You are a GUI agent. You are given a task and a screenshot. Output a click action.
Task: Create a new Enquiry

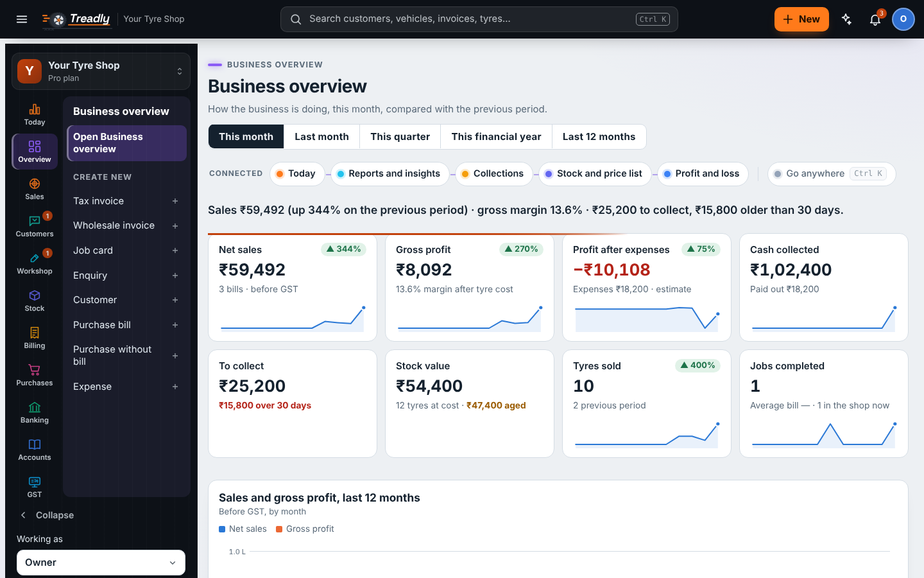126,276
